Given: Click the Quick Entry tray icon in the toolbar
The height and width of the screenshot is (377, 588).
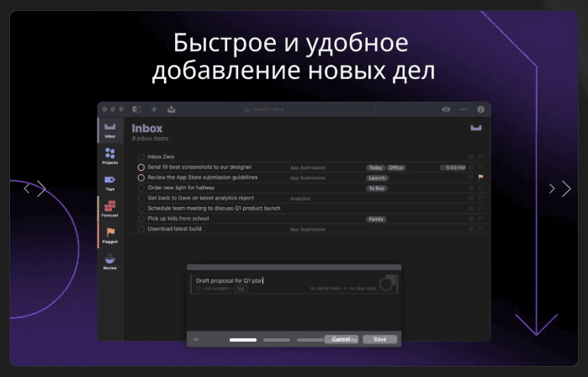Looking at the screenshot, I should pyautogui.click(x=172, y=109).
